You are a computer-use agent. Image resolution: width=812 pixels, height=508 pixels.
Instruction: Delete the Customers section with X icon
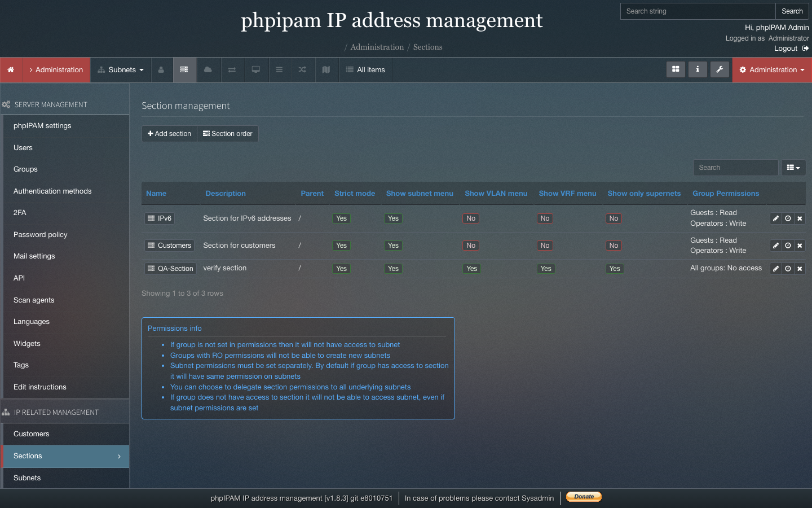pos(800,246)
